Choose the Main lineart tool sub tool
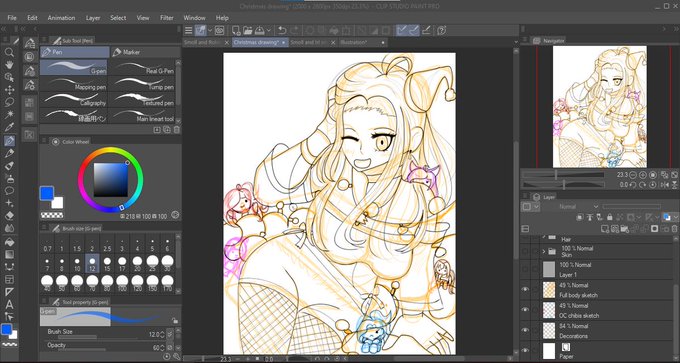 142,115
